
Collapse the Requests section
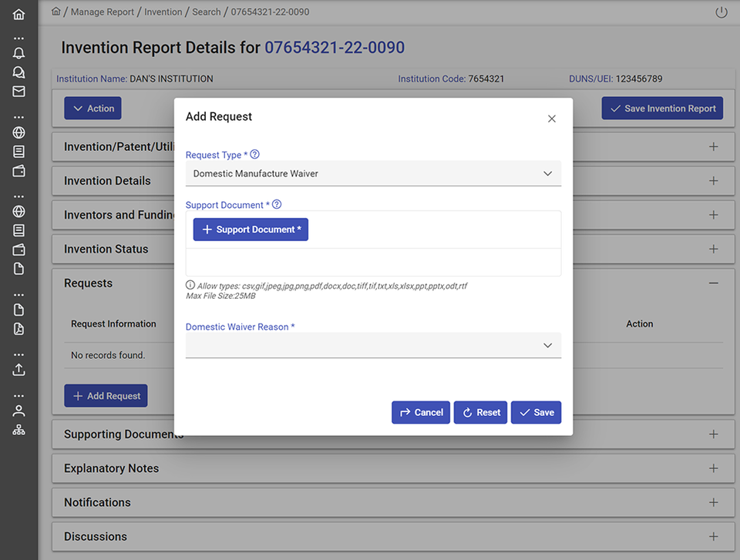click(713, 283)
